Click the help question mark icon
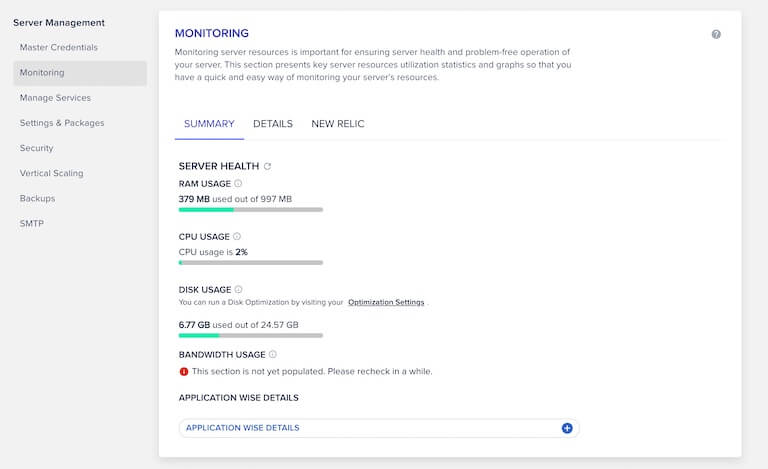Screen dimensions: 768x469 [x=716, y=34]
